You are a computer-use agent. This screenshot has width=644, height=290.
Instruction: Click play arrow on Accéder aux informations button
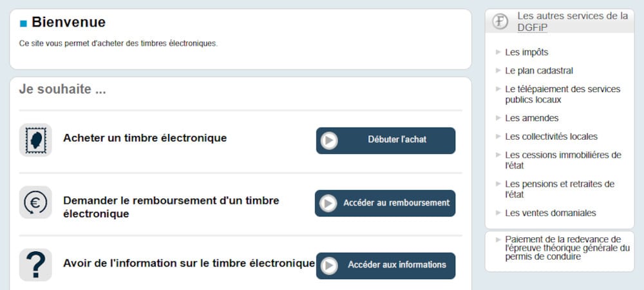pyautogui.click(x=329, y=266)
